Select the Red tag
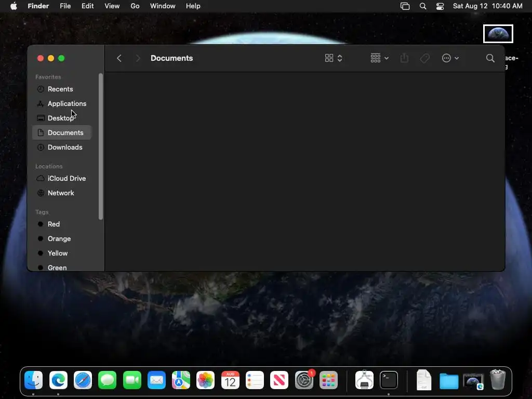Screen dimensions: 532x399 tap(62, 224)
